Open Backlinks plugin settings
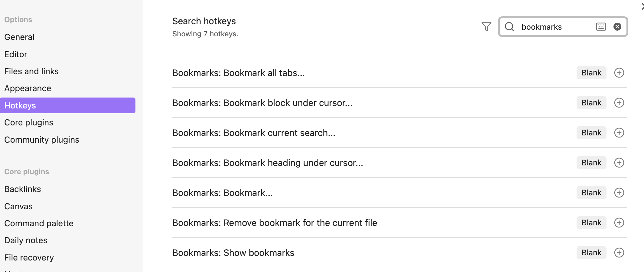 tap(23, 189)
